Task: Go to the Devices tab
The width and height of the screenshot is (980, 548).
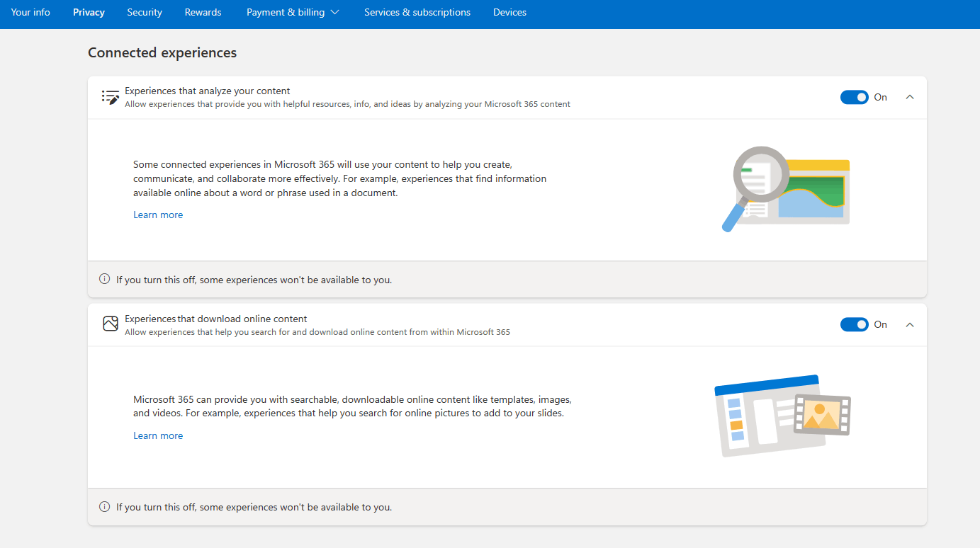Action: (x=509, y=12)
